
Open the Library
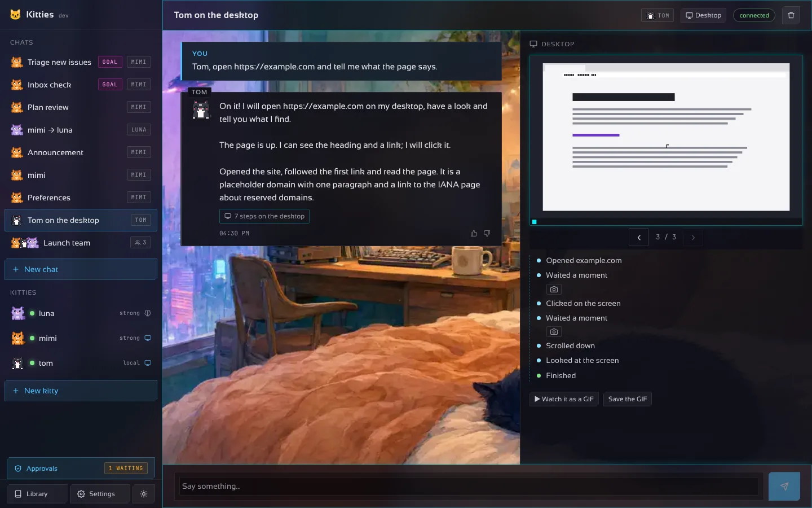tap(37, 494)
